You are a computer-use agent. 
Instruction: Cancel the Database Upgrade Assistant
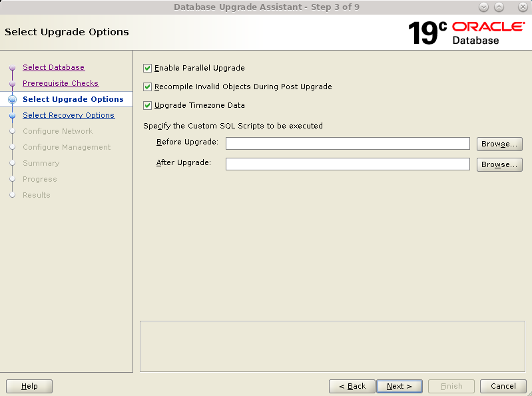[x=503, y=386]
